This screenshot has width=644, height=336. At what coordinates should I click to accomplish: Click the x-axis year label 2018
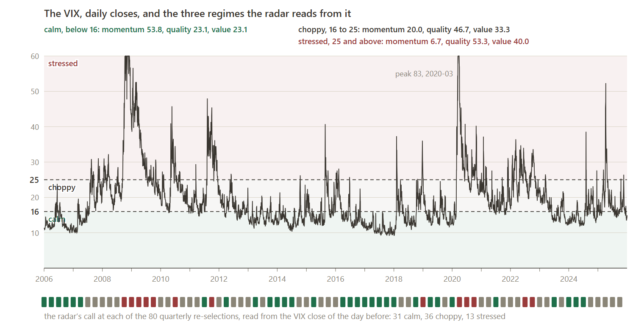[394, 279]
